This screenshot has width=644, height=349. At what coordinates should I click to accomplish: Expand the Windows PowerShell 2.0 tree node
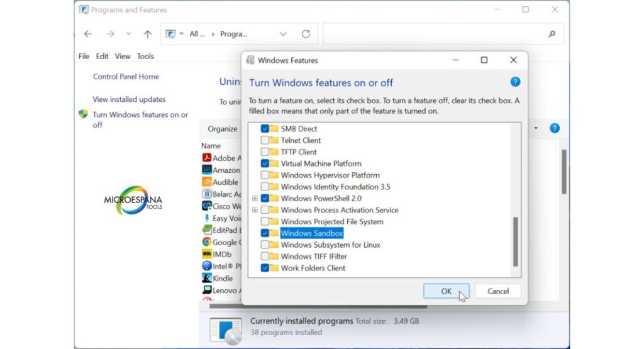[255, 199]
